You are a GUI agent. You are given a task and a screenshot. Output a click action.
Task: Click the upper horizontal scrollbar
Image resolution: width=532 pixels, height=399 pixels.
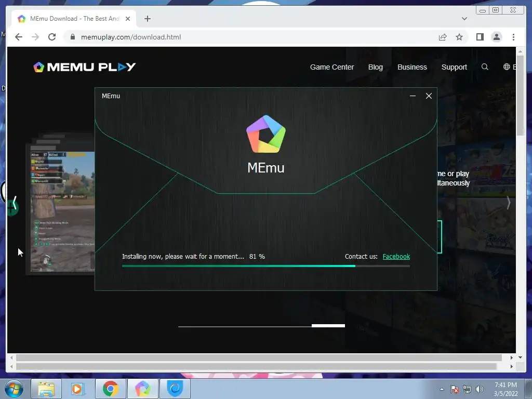259,357
